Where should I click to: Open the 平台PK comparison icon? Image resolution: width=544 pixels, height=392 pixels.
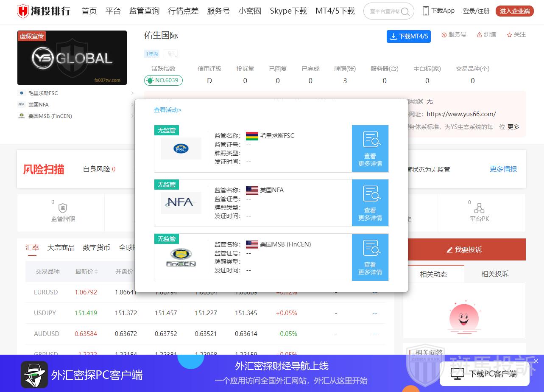[479, 208]
